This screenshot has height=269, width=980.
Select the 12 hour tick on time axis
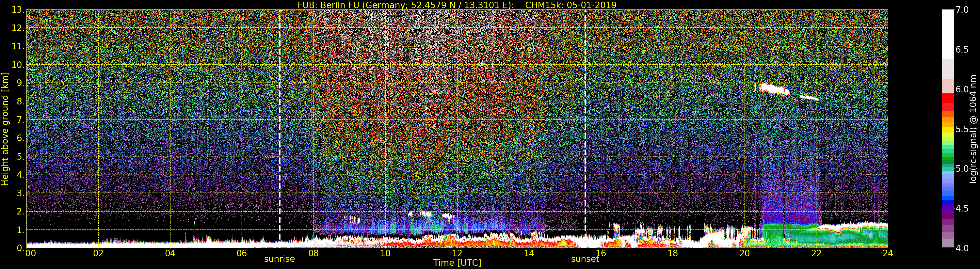[x=457, y=253]
